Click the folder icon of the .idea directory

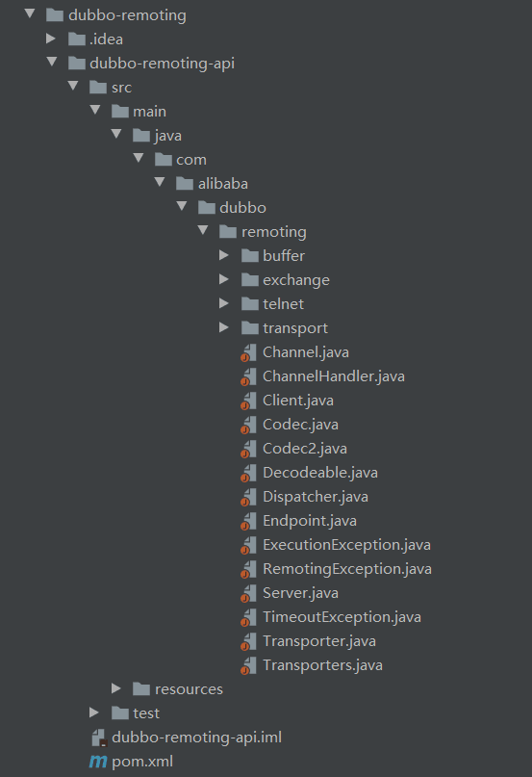[x=77, y=39]
